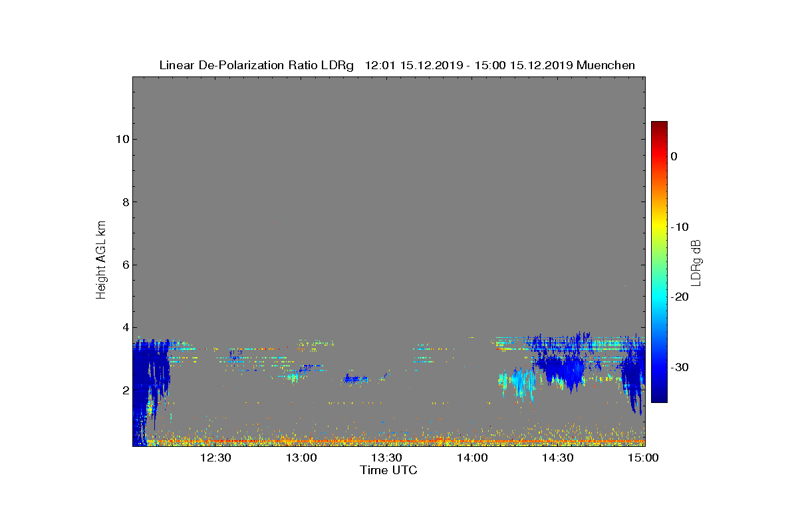Click the colorbar value -30
Viewport: 798px width, 532px height.
[x=680, y=368]
